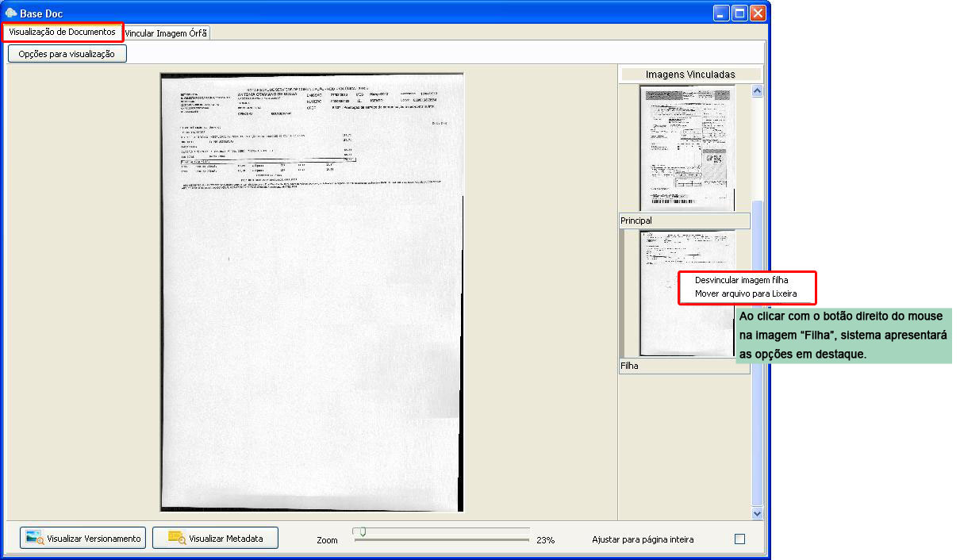Click scrollbar up arrow in Imagens Vinculadas
960x560 pixels.
[757, 91]
